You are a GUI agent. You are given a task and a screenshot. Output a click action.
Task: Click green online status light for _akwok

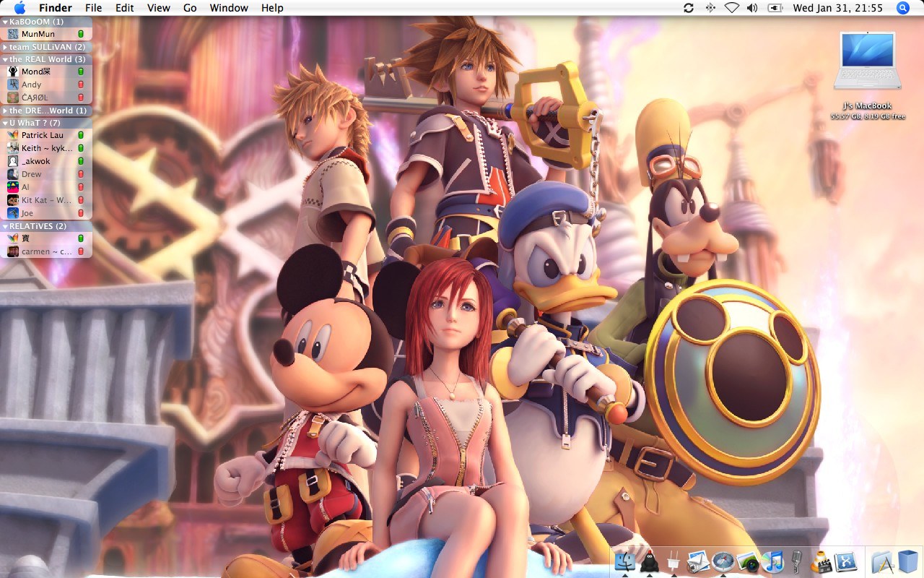81,161
